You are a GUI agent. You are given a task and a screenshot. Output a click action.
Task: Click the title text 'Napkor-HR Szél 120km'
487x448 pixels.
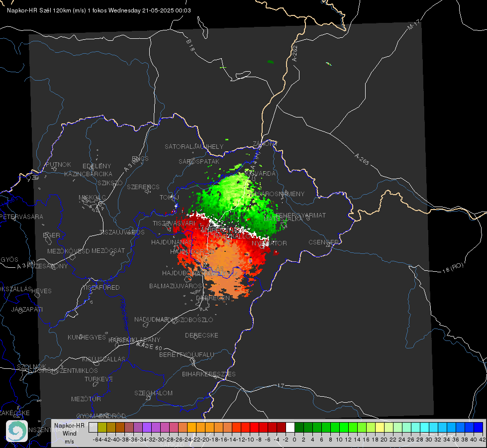(39, 10)
